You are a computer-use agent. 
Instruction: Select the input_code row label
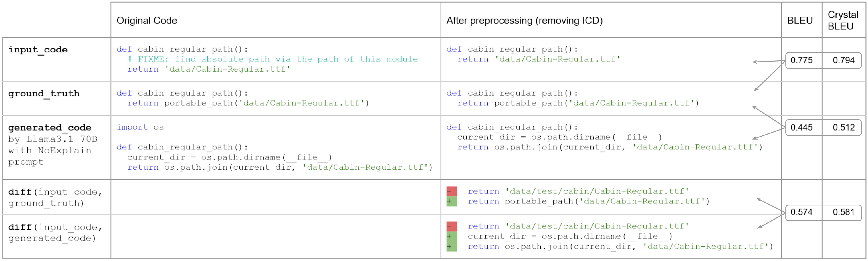click(x=38, y=50)
